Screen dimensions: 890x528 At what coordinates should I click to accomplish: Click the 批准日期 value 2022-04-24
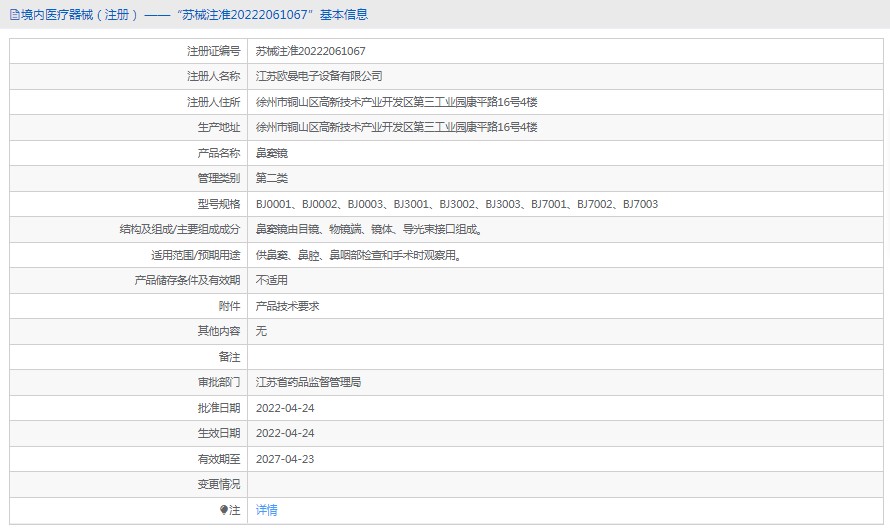tap(285, 408)
